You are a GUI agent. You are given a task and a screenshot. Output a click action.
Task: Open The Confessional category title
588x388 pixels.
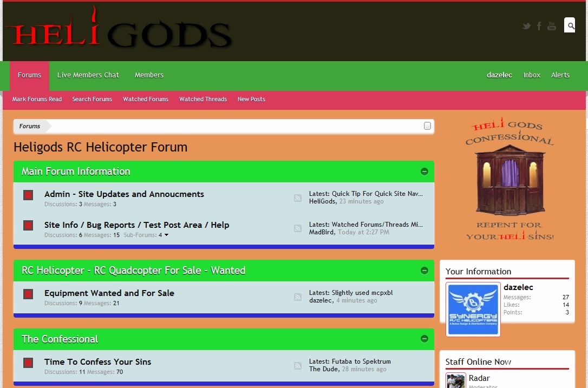[x=60, y=339]
